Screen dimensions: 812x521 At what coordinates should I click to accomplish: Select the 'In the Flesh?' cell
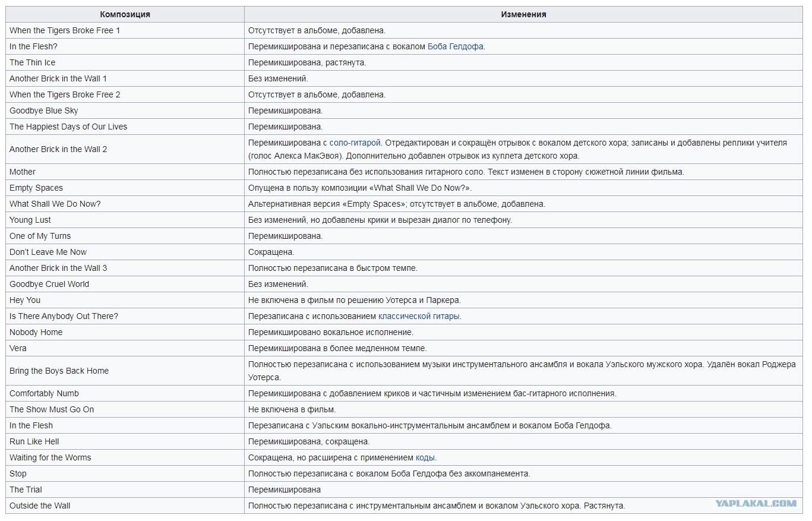point(125,46)
